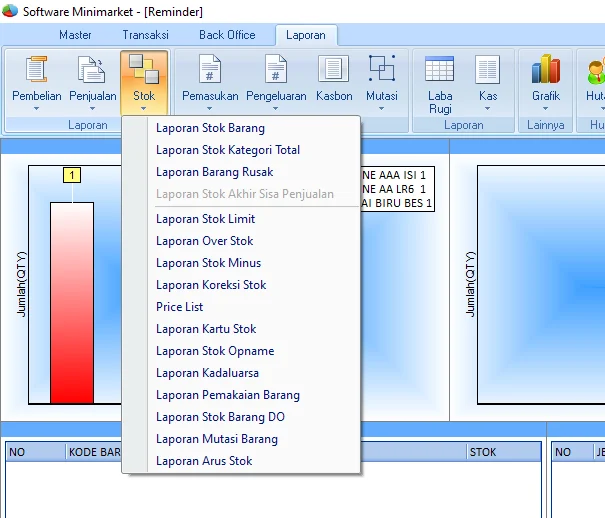Click the 'NE AA LR6 1' legend entry
The height and width of the screenshot is (518, 605).
click(394, 189)
